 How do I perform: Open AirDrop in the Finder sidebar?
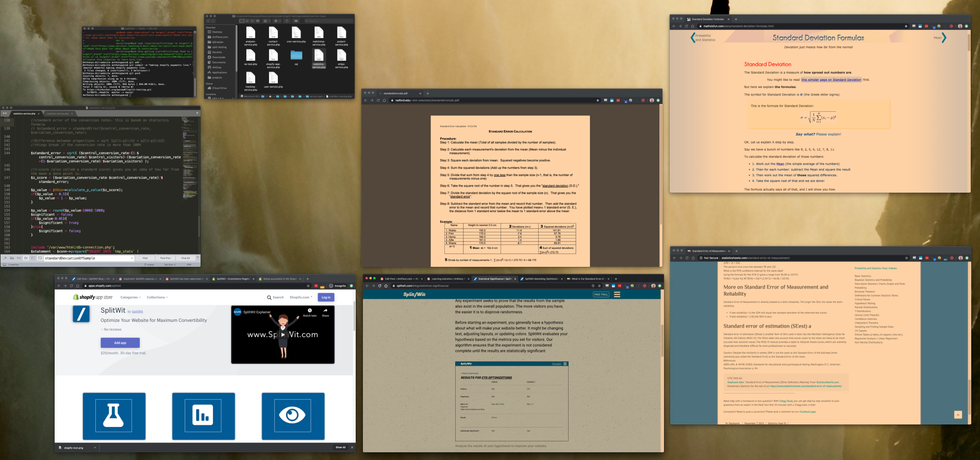(215, 67)
